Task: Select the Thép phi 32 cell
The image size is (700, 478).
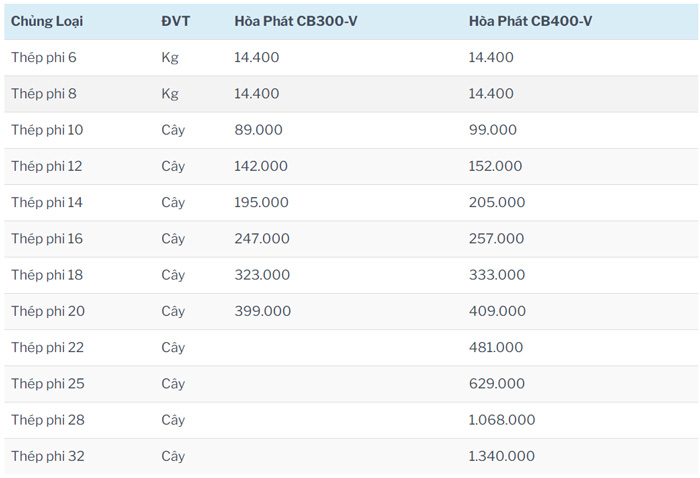Action: 48,456
